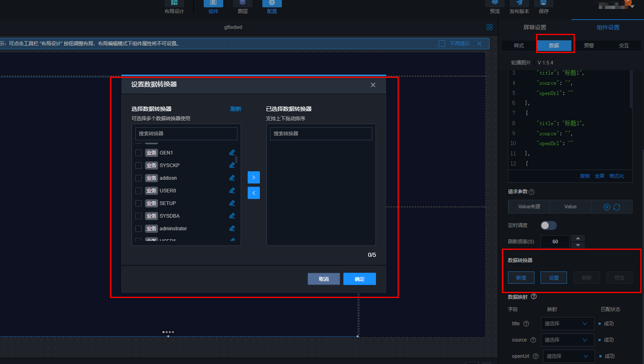This screenshot has height=364, width=644.
Task: Edit the SETUP converter with pencil icon
Action: click(x=232, y=203)
